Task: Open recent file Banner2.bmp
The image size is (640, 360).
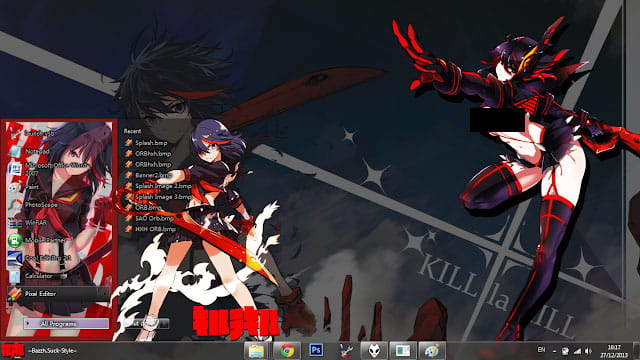Action: (147, 175)
